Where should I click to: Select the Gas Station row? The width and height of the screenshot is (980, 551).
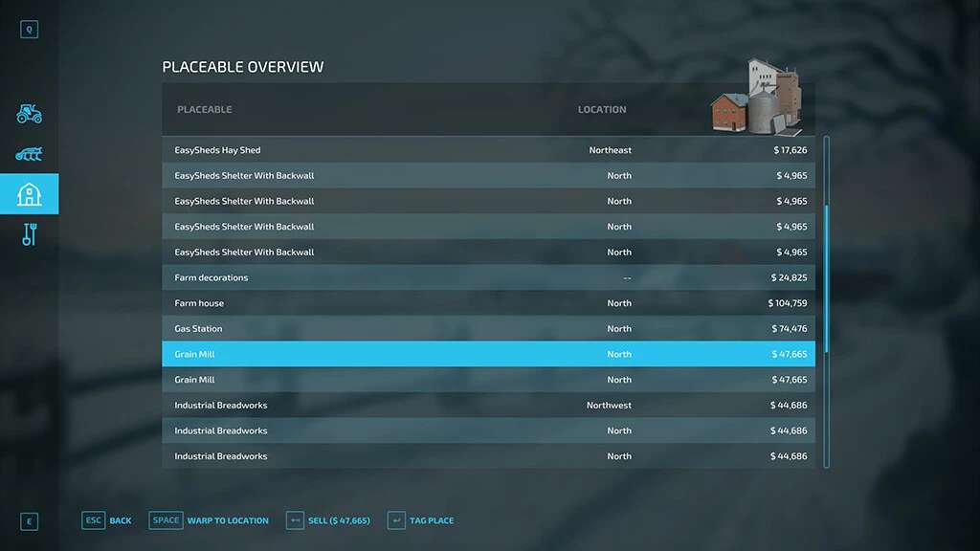point(488,329)
